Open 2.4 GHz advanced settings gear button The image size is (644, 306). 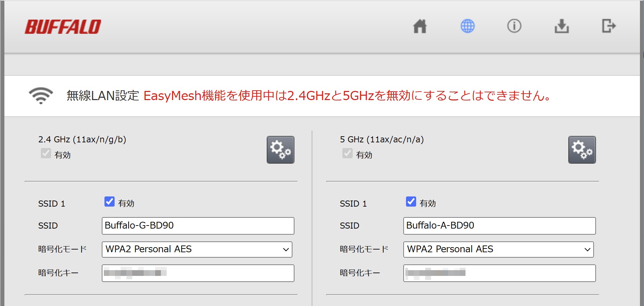click(281, 150)
